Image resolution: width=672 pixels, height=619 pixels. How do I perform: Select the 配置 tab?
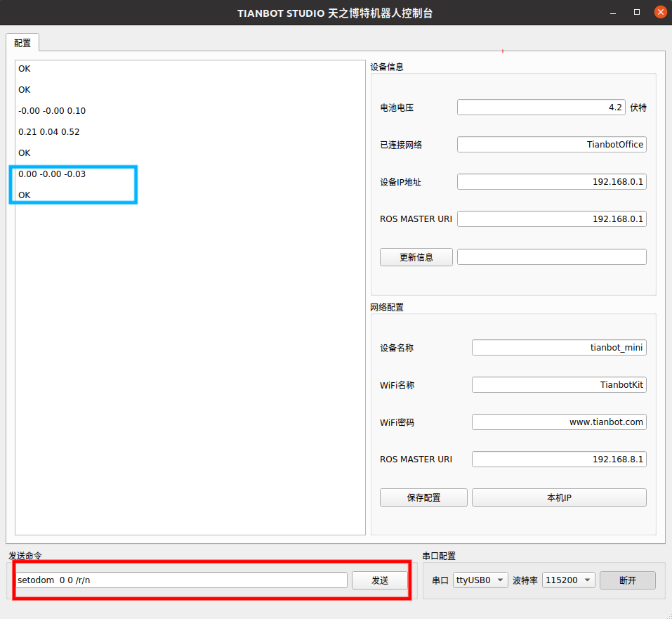tap(22, 43)
